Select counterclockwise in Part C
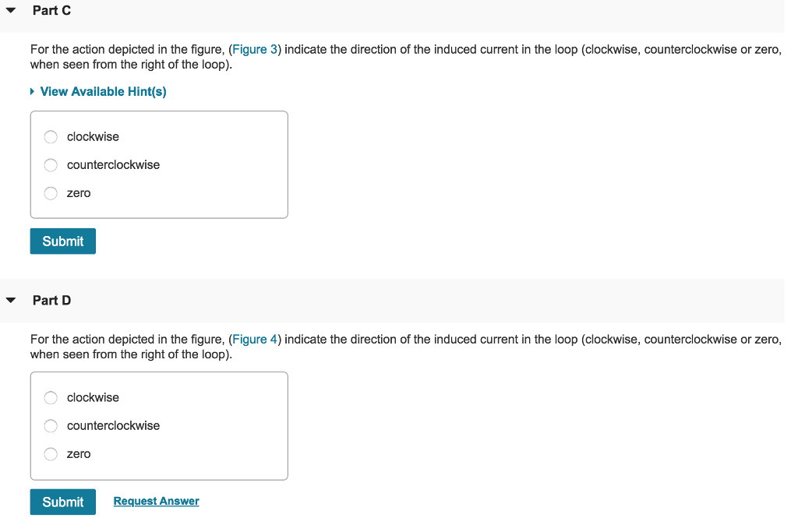This screenshot has height=532, width=798. (51, 164)
